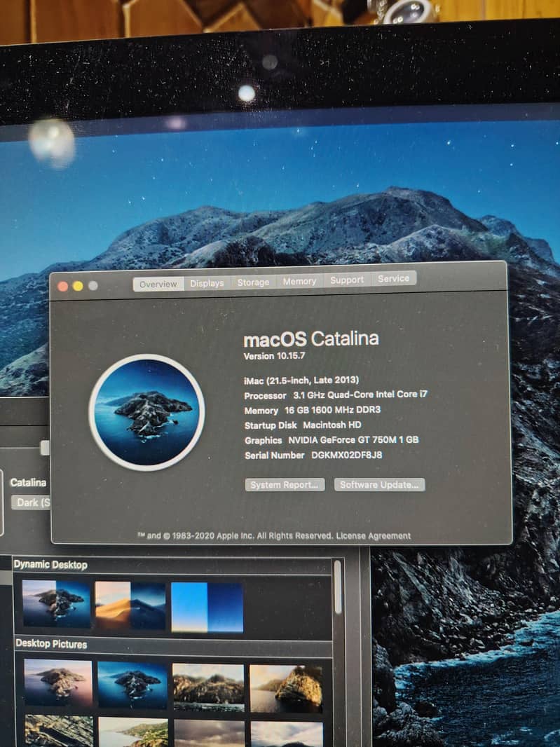This screenshot has height=747, width=560.
Task: Select the Overview tab
Action: coord(158,284)
